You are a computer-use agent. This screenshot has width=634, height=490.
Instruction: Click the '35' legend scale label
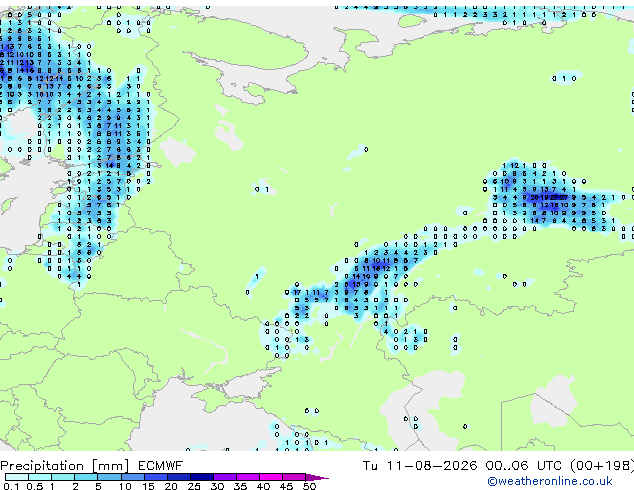pos(240,486)
